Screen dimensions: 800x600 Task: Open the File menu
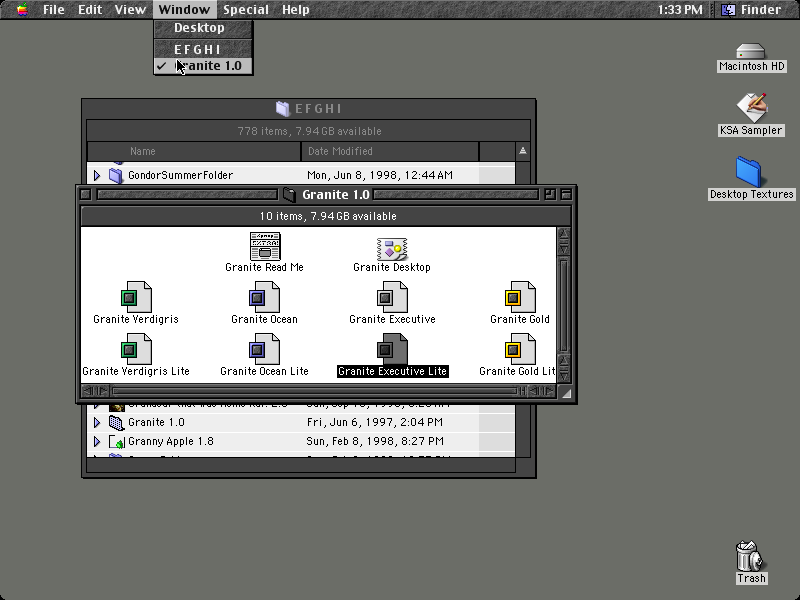coord(54,9)
